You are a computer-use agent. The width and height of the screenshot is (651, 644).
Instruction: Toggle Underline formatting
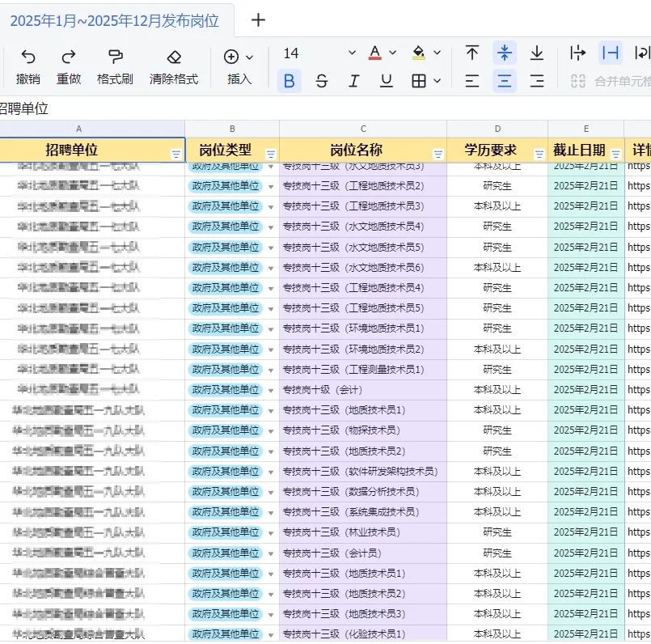pos(386,81)
